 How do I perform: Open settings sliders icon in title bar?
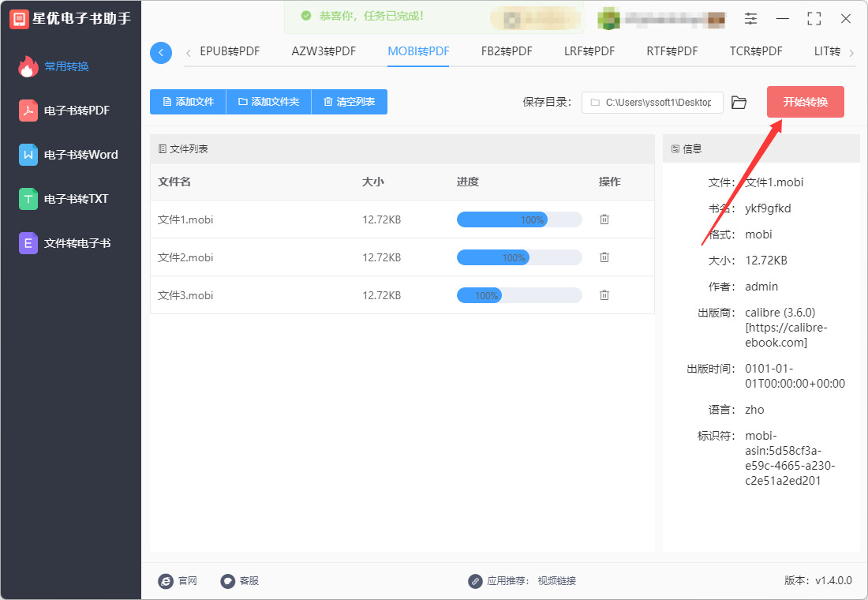click(x=750, y=19)
